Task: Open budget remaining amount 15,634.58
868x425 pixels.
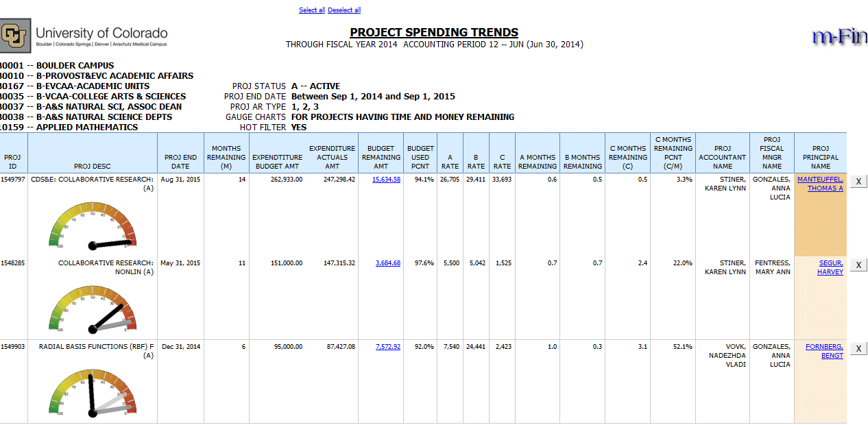Action: (387, 180)
